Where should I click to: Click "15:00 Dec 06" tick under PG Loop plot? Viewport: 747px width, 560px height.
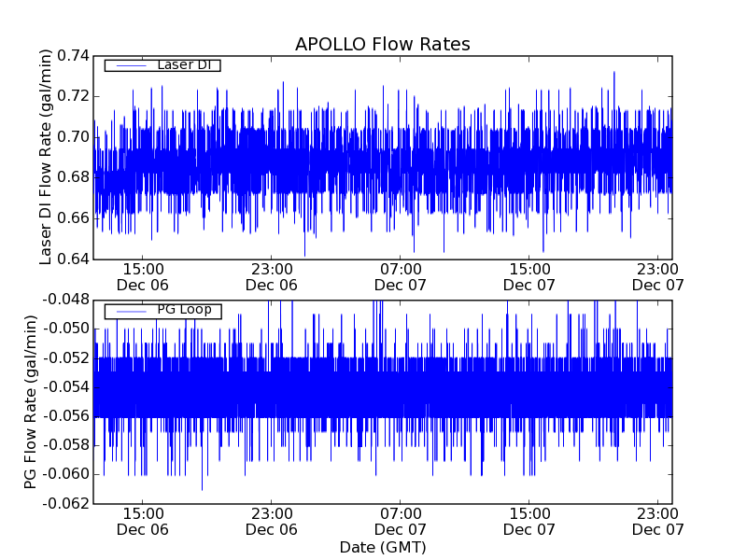[143, 522]
